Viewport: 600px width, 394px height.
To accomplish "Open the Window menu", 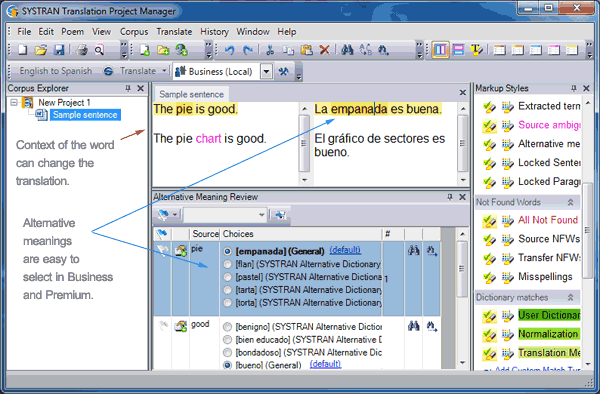I will point(253,32).
